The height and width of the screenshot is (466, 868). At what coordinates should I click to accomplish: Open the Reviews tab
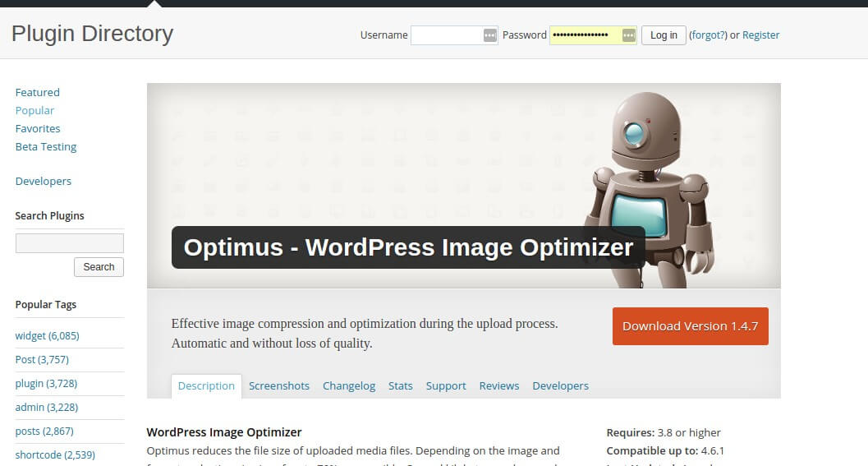[x=499, y=386]
